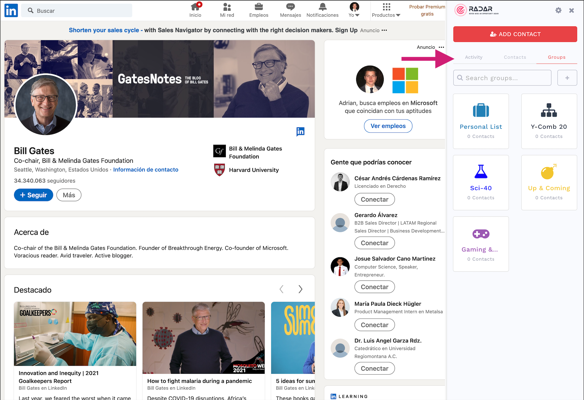Click the Personal List briefcase group

coord(480,121)
